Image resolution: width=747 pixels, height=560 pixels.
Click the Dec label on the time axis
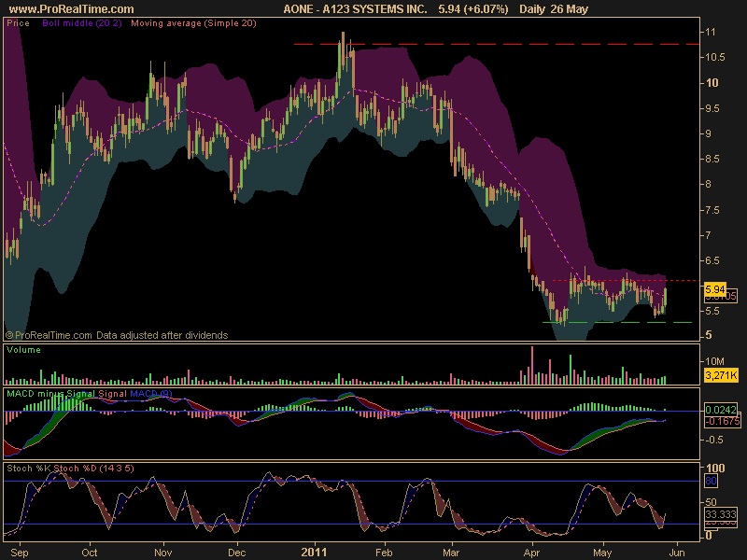(x=237, y=553)
